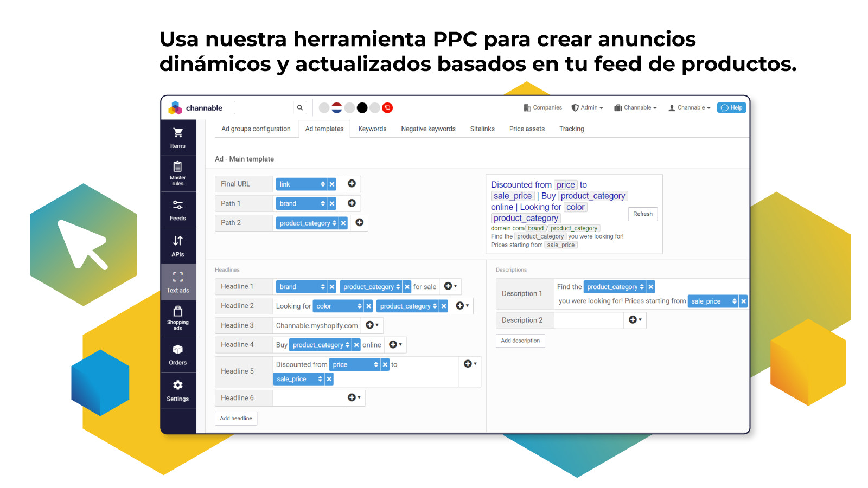Open add menu for Headline 6

pos(354,398)
